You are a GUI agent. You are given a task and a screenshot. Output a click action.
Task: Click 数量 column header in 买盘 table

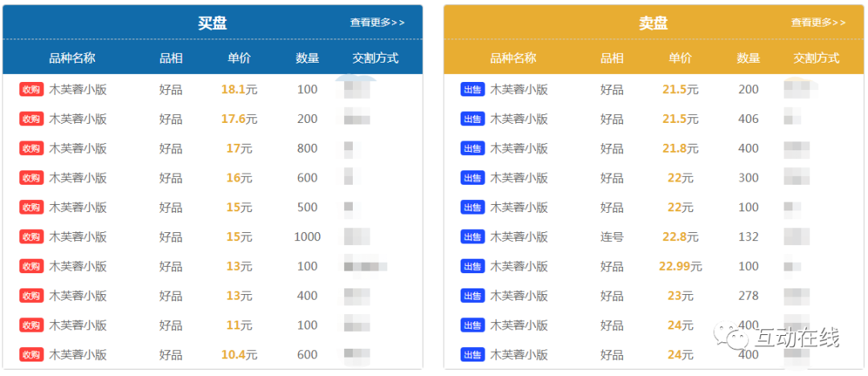pos(307,58)
